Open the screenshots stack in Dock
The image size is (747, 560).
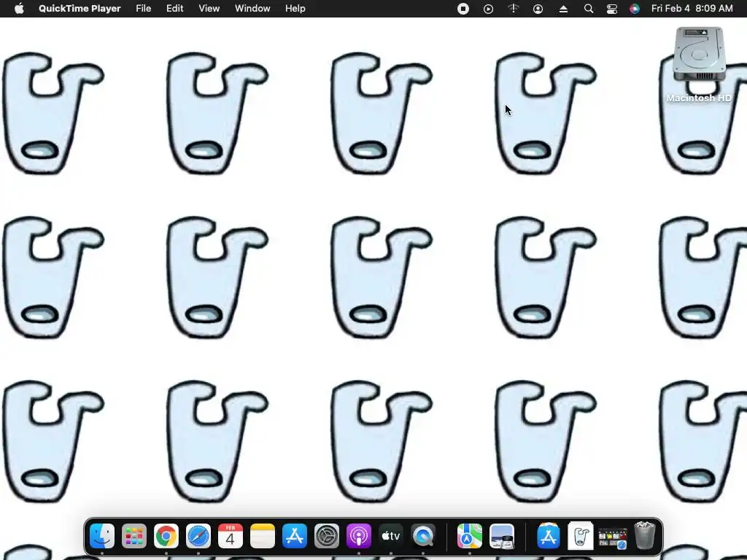[x=613, y=537]
